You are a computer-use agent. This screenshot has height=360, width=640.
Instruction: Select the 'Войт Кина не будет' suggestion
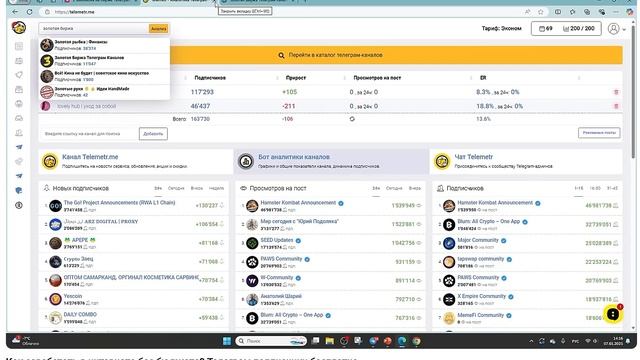(x=104, y=76)
